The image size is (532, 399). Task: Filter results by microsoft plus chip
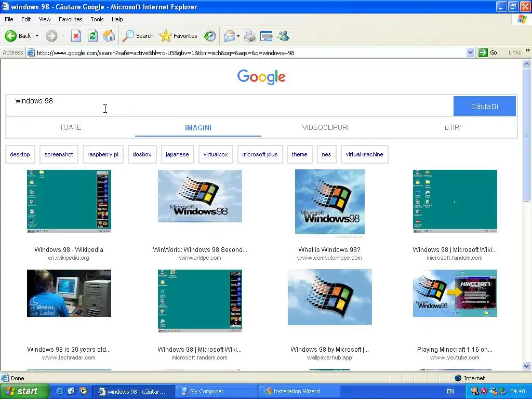point(260,154)
